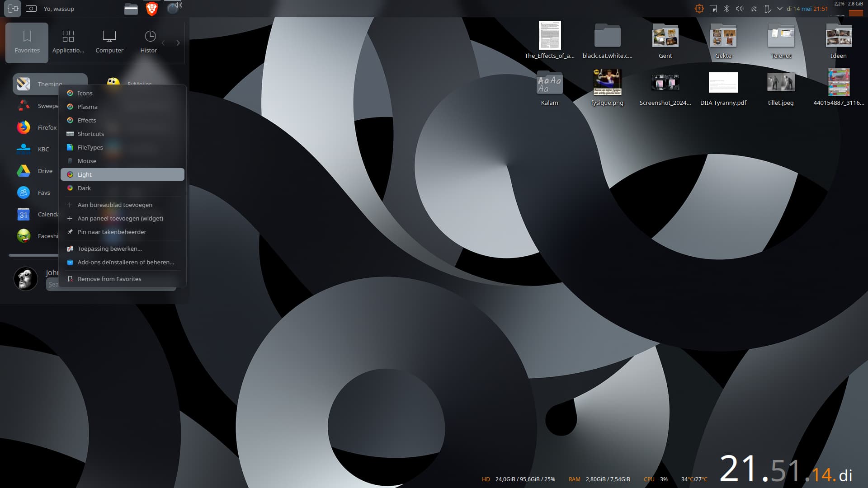
Task: Open the Calendar favorite
Action: [37, 214]
